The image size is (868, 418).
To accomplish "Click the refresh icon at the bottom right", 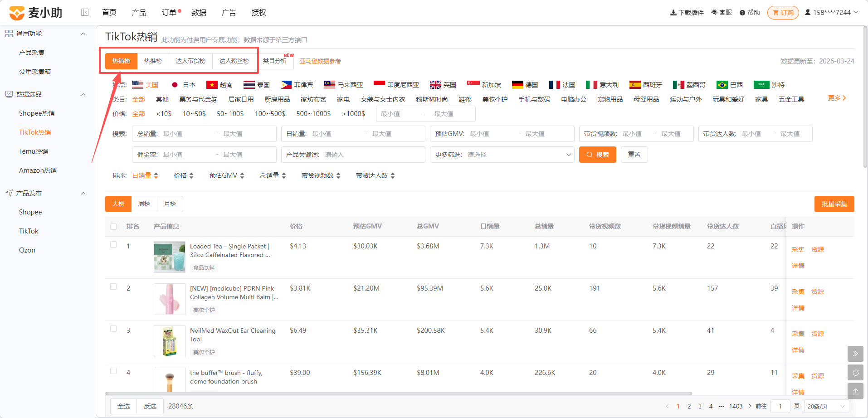I will [855, 373].
